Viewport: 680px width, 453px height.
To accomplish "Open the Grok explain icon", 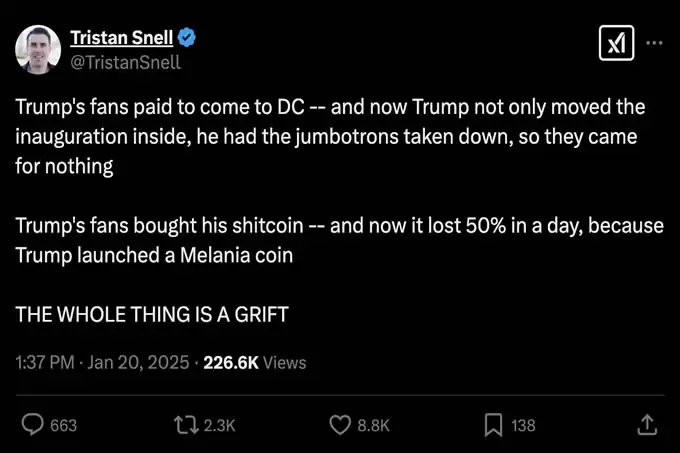I will [x=612, y=44].
